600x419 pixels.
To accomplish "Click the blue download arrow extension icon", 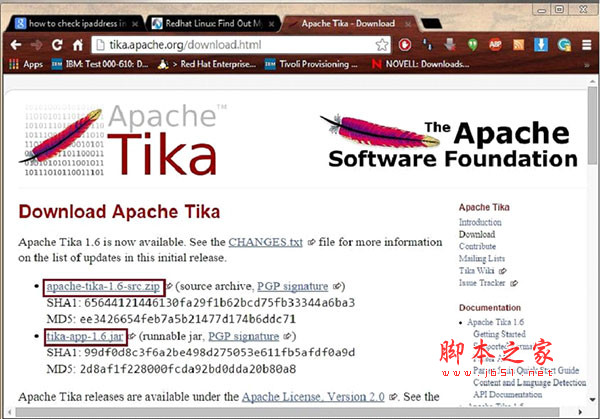I will tap(541, 45).
